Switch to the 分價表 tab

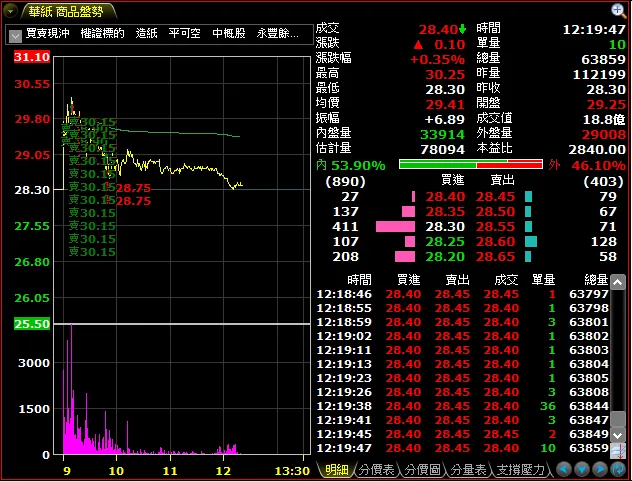click(376, 470)
